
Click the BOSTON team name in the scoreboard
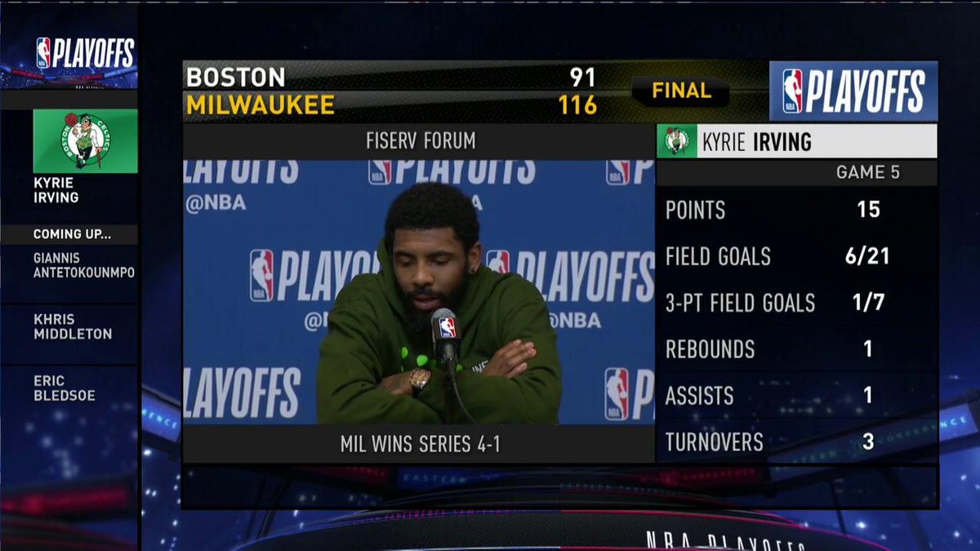point(235,78)
